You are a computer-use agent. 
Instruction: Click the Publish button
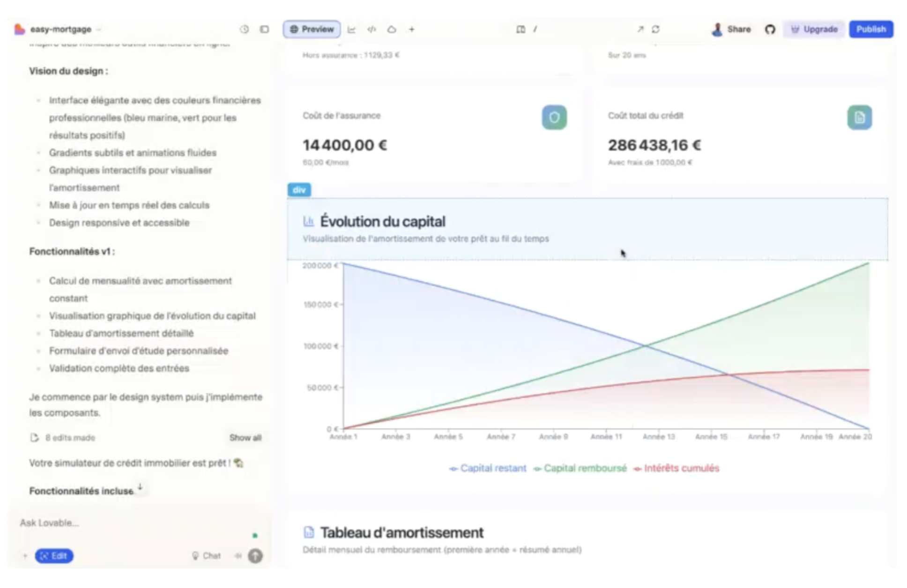click(x=870, y=29)
